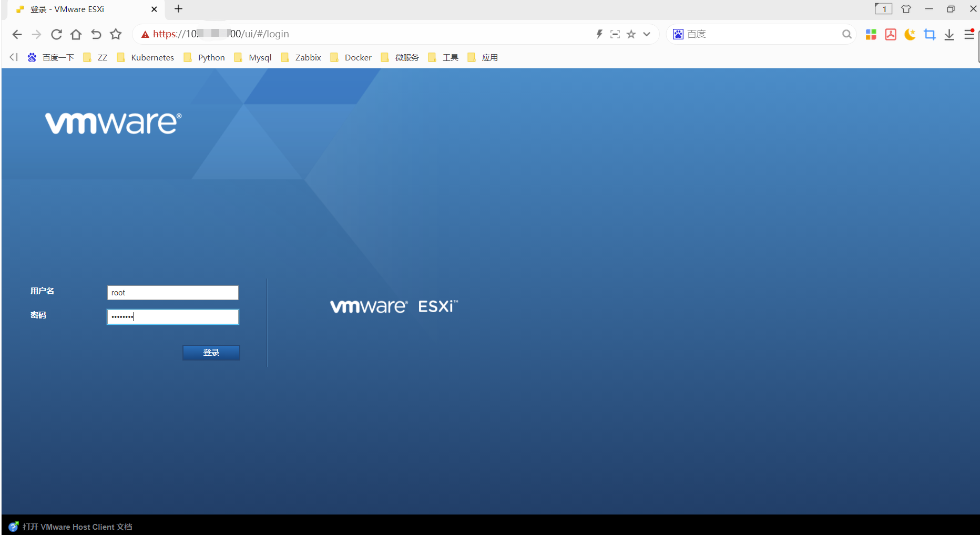Collapse the bookmarks sidebar toggle icon
The width and height of the screenshot is (980, 535).
[14, 57]
